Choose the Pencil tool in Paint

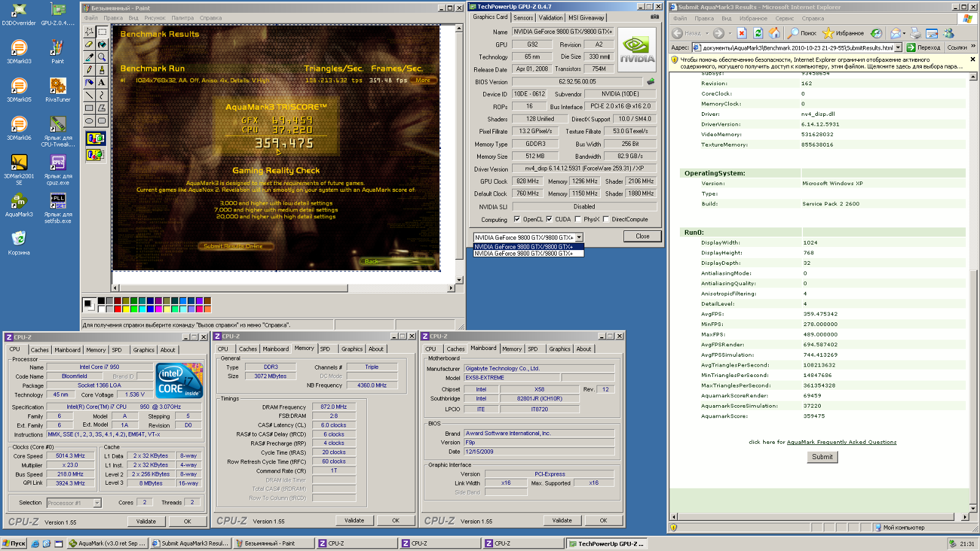coord(89,70)
